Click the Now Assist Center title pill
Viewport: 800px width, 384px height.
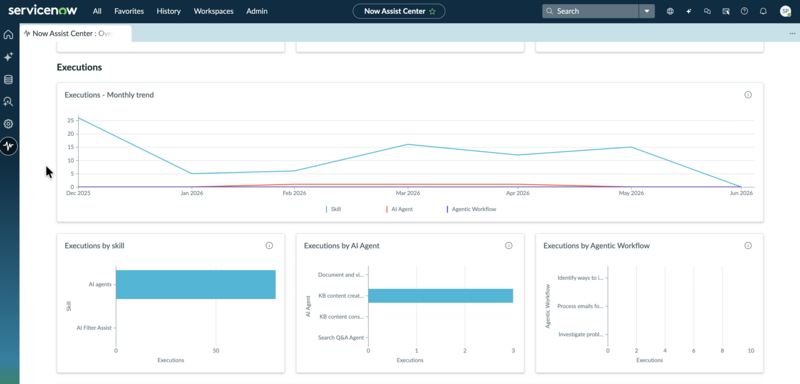pos(399,11)
